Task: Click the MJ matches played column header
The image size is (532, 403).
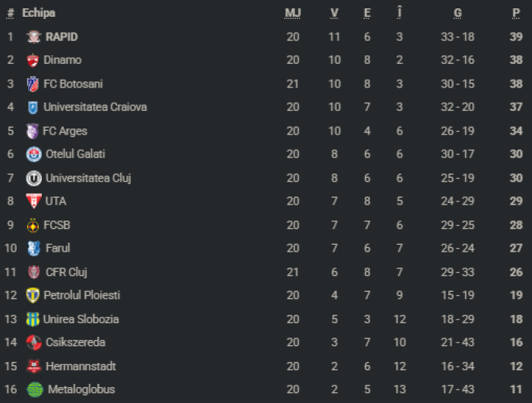Action: tap(293, 13)
